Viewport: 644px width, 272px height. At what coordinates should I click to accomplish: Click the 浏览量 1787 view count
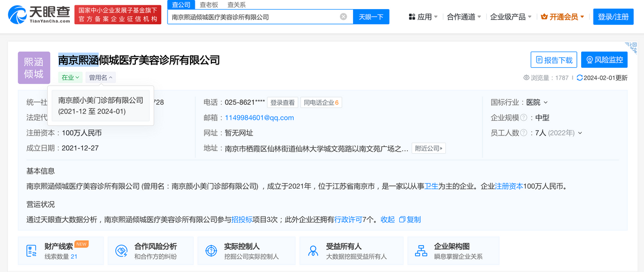[x=546, y=78]
